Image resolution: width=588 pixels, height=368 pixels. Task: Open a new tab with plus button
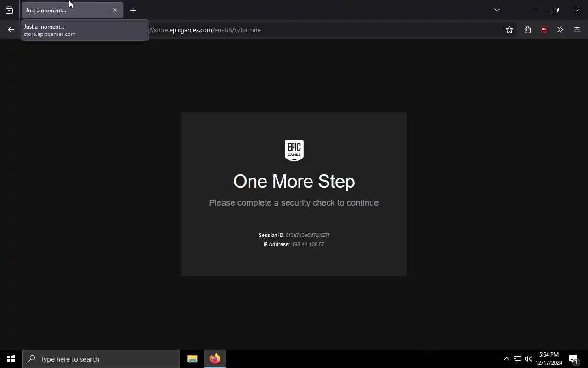pos(133,10)
